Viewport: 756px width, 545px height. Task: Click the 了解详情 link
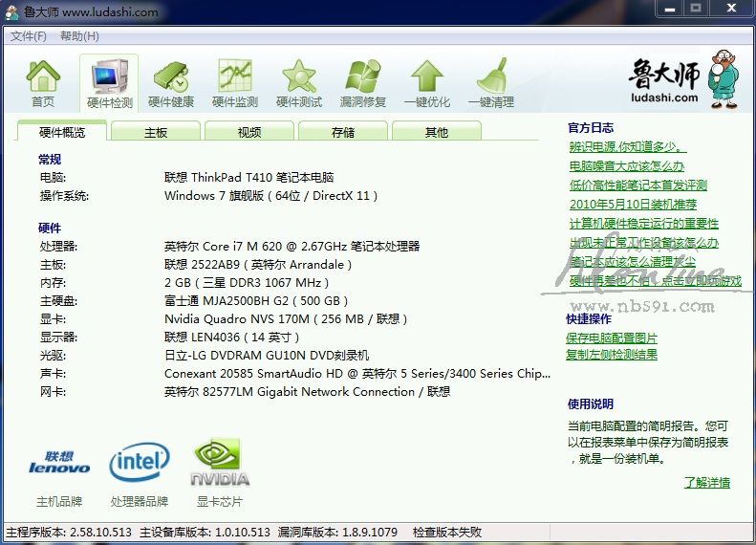(x=707, y=482)
